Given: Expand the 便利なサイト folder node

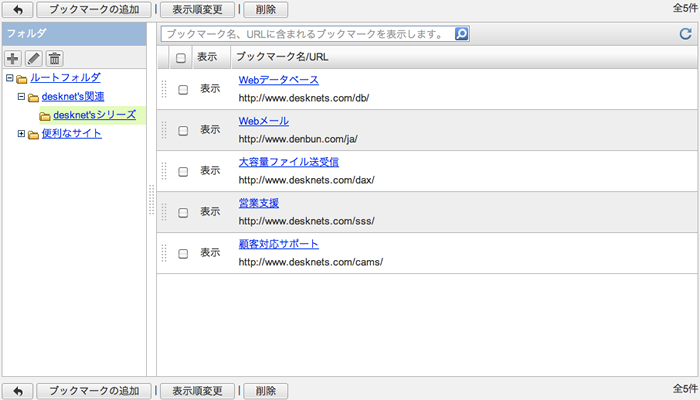Looking at the screenshot, I should click(x=21, y=133).
